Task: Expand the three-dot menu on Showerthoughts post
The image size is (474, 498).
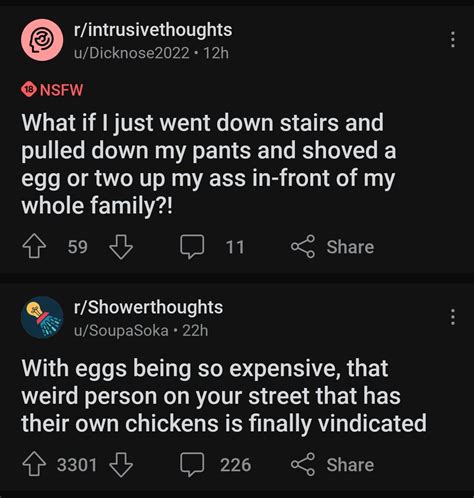Action: point(452,317)
